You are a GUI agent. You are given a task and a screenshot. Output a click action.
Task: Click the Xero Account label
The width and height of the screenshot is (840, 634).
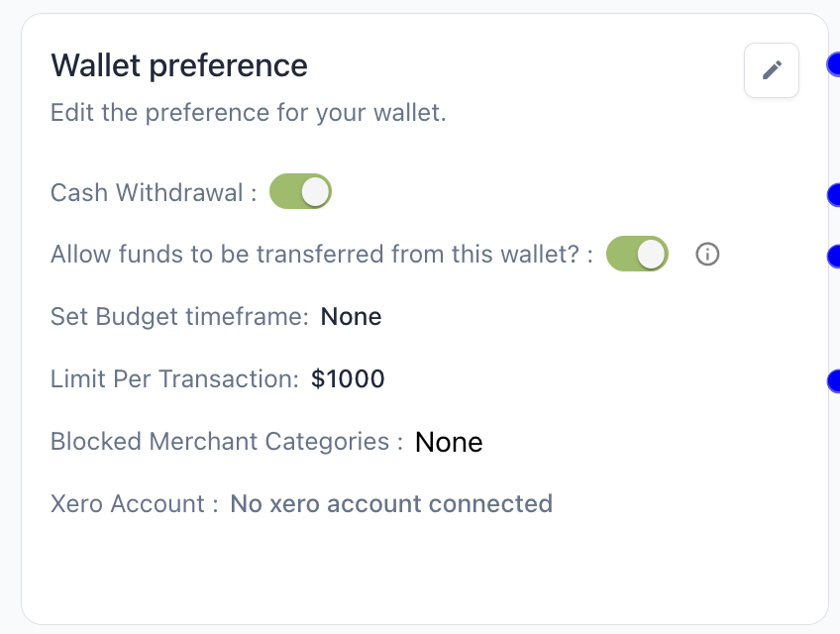tap(134, 503)
